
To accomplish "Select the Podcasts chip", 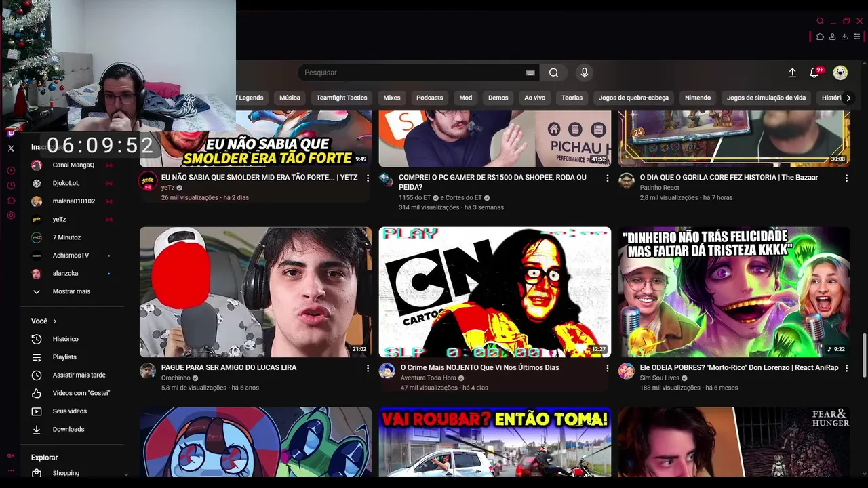I will pyautogui.click(x=430, y=98).
